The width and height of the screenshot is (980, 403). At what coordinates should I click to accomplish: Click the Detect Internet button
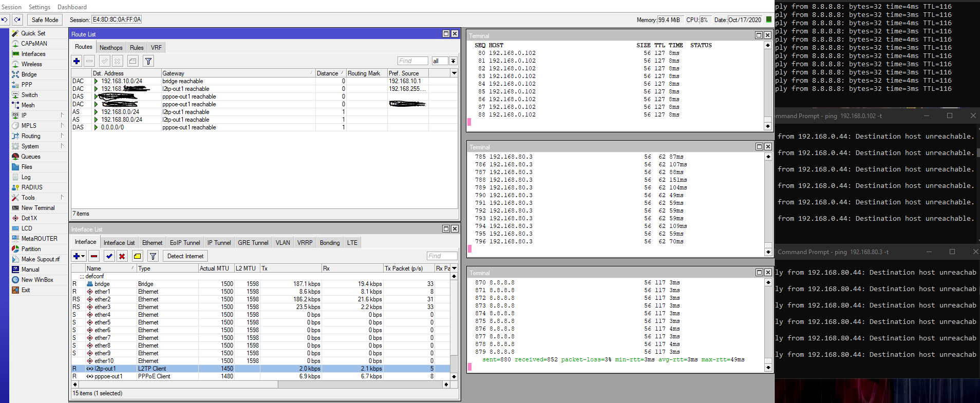point(185,256)
